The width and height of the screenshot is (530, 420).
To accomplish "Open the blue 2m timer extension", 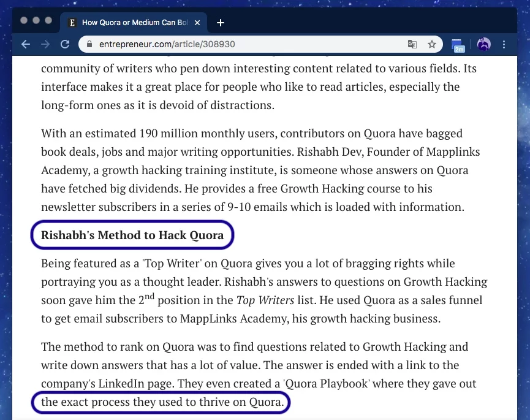I will coord(458,45).
